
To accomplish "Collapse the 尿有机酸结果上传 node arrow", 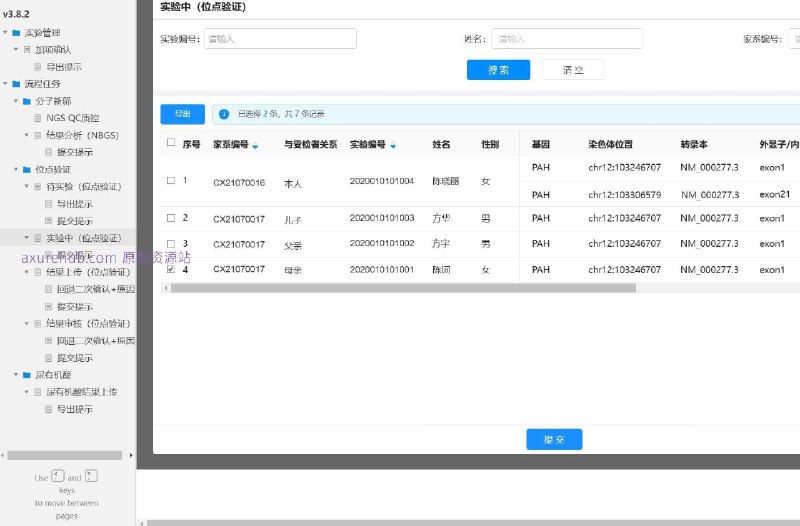I will tap(27, 392).
